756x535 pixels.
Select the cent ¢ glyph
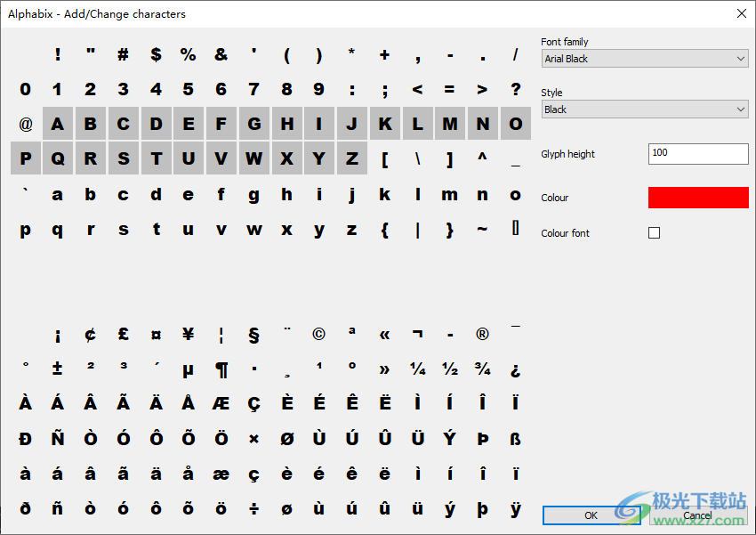tap(90, 334)
